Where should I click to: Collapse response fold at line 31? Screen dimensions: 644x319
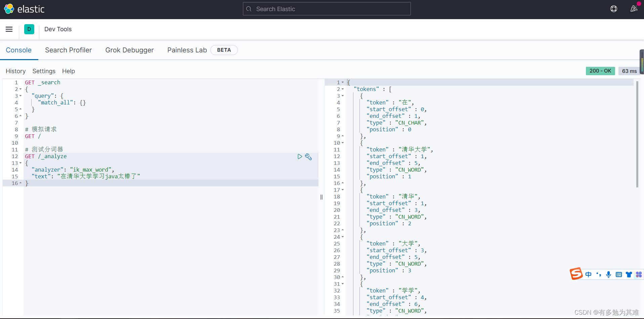point(343,284)
